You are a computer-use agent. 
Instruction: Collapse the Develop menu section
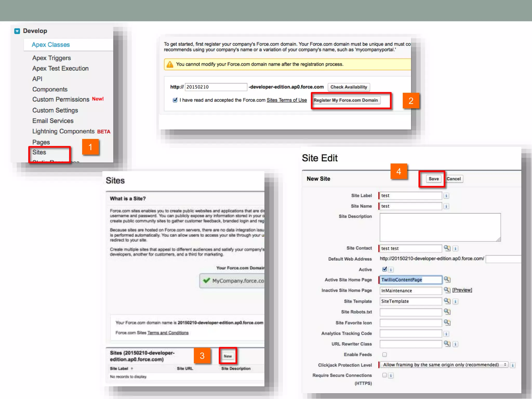[17, 31]
